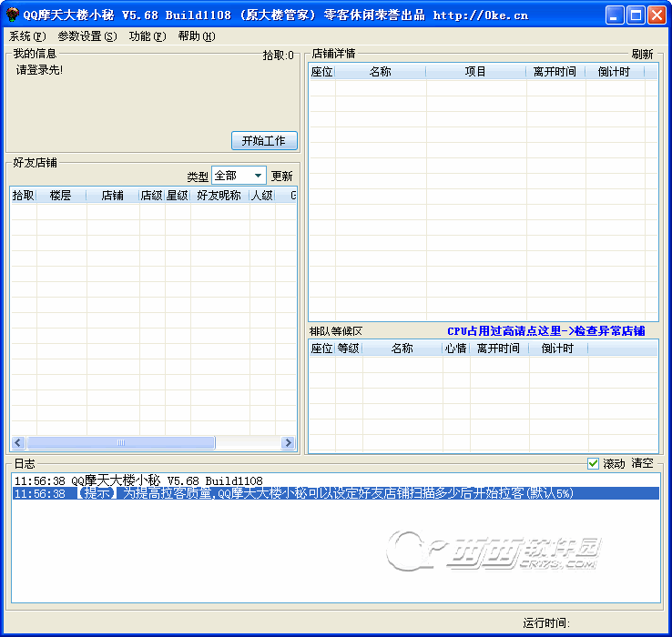Open the 参数设置 menu
The width and height of the screenshot is (672, 637).
pos(87,36)
